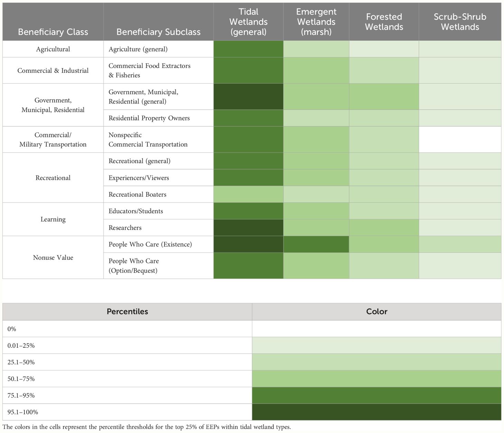Click Tidal Wetlands cell for Agriculture (general)

pos(249,49)
